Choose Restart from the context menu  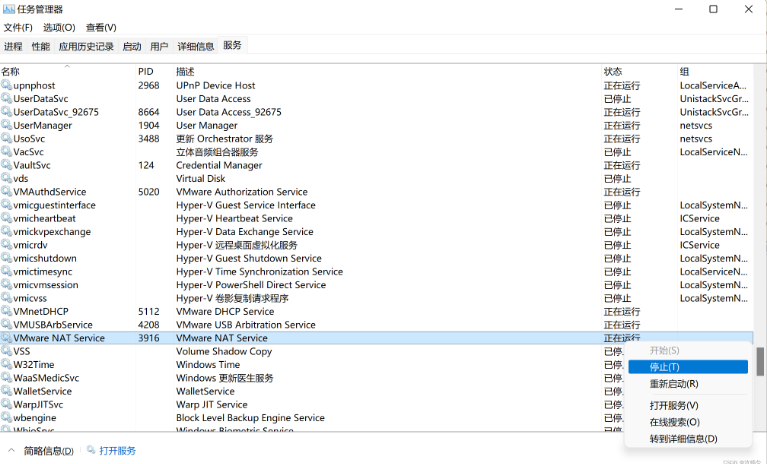(673, 384)
